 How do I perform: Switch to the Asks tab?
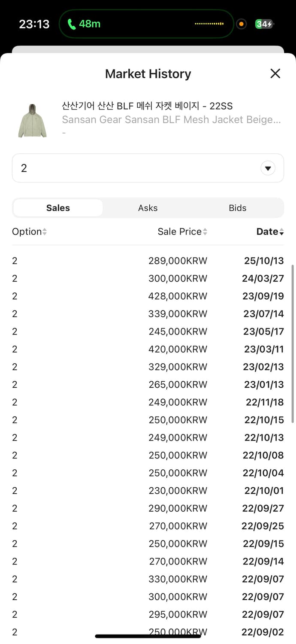(x=148, y=208)
